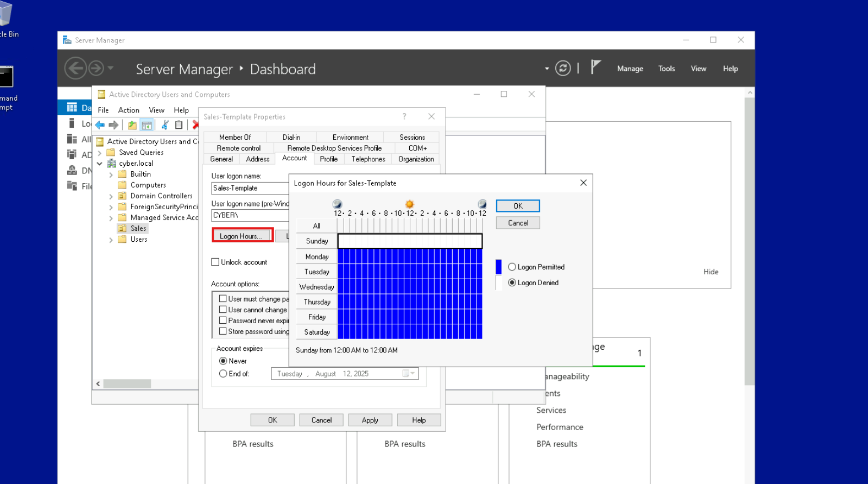Click the Cut scissors icon
Viewport: 868px width, 484px height.
click(165, 125)
